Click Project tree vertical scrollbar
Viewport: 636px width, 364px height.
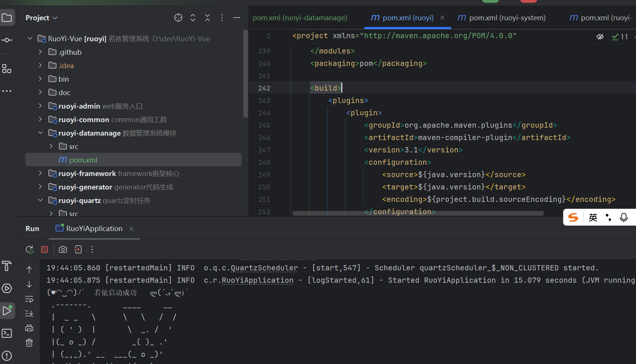246,74
